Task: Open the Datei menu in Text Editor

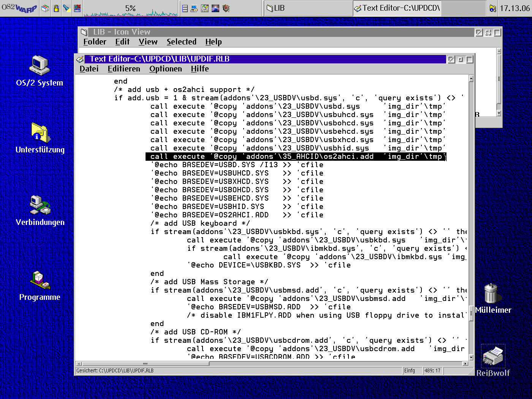Action: pos(89,69)
